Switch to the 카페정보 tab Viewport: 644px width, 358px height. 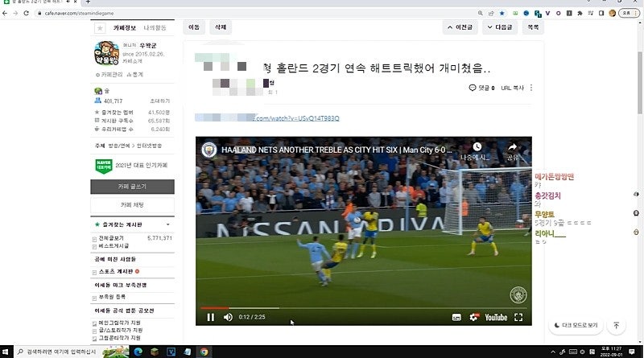125,28
